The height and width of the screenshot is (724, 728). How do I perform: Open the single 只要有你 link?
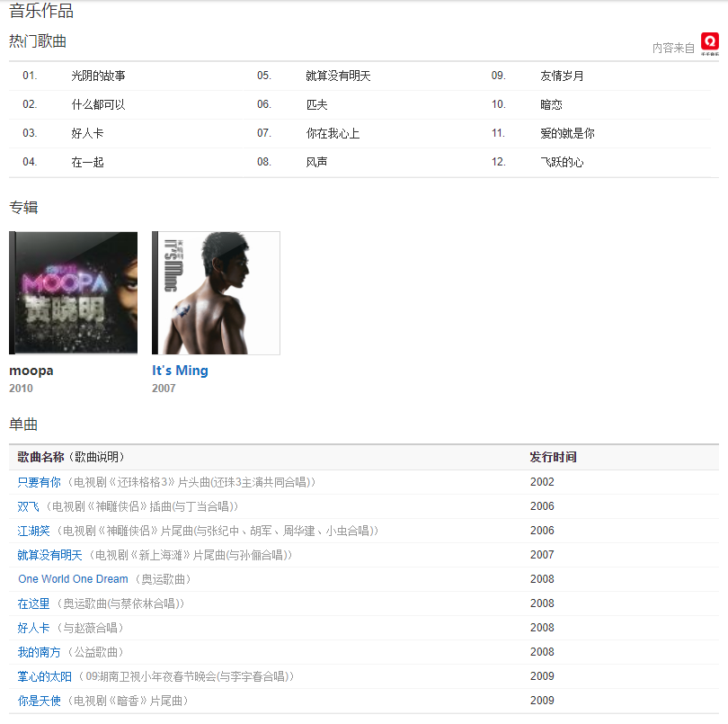click(x=40, y=482)
